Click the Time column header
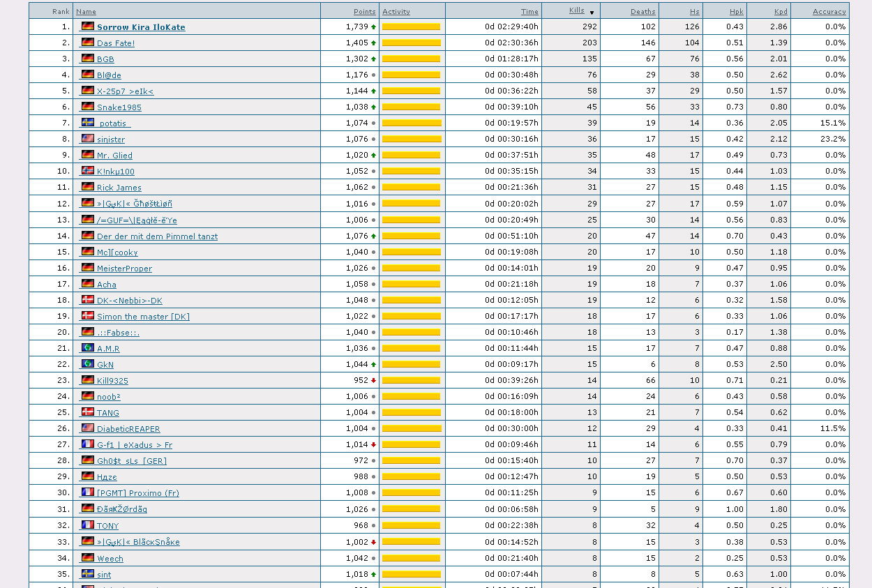Viewport: 872px width, 588px height. (529, 11)
